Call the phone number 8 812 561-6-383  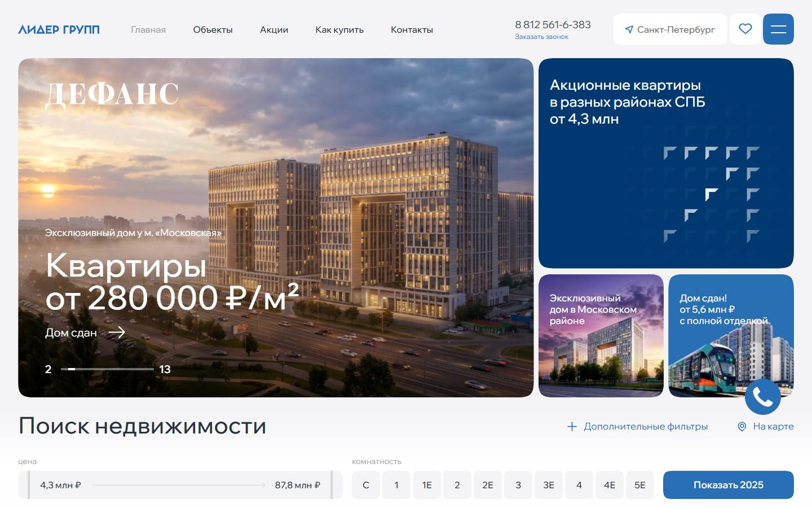[x=553, y=24]
